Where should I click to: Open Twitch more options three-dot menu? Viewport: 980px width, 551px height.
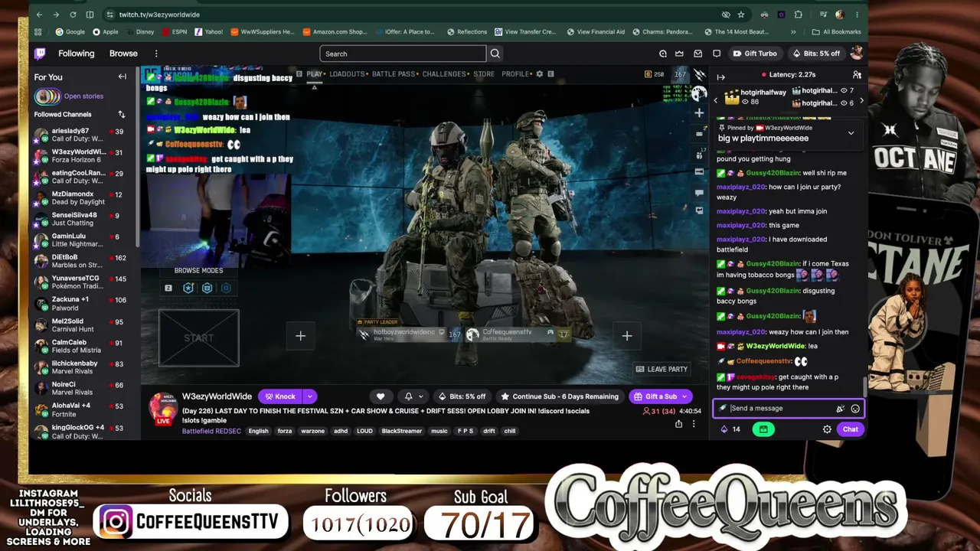click(x=156, y=54)
